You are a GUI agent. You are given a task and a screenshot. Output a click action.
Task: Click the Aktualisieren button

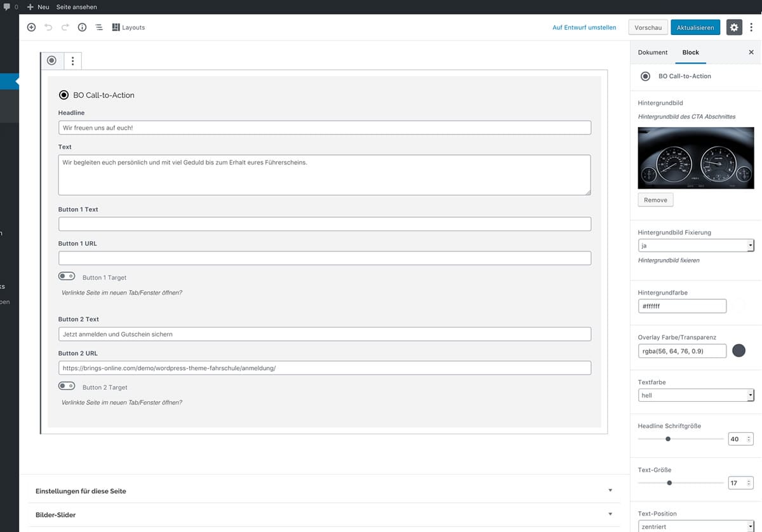click(x=696, y=27)
